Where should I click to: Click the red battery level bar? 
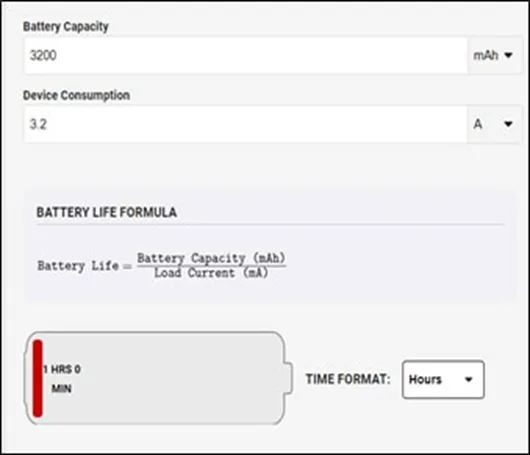(38, 378)
